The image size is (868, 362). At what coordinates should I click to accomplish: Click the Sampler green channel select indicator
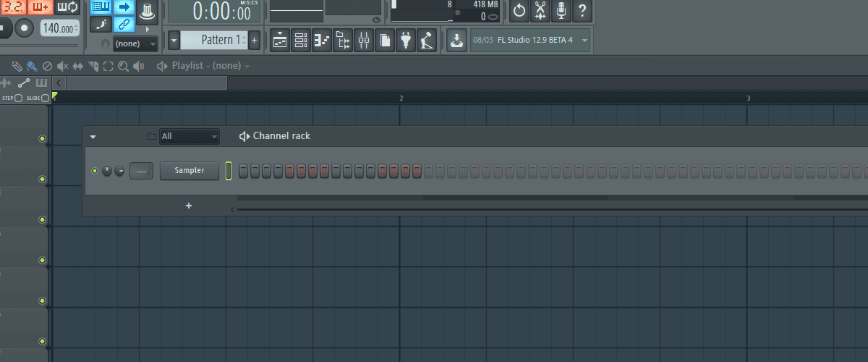pos(229,171)
